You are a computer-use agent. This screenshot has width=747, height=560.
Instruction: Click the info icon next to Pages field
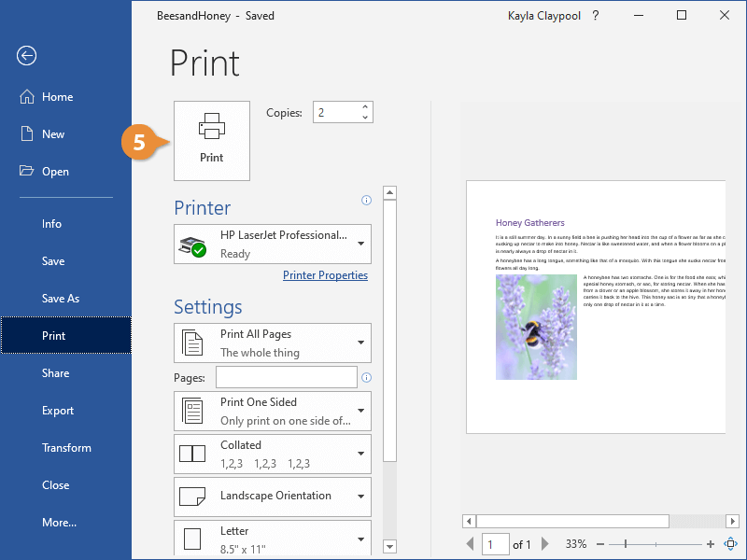tap(366, 378)
